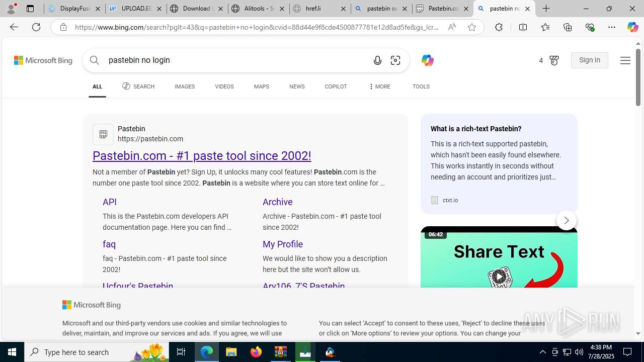Add this page to favorites star

472,27
